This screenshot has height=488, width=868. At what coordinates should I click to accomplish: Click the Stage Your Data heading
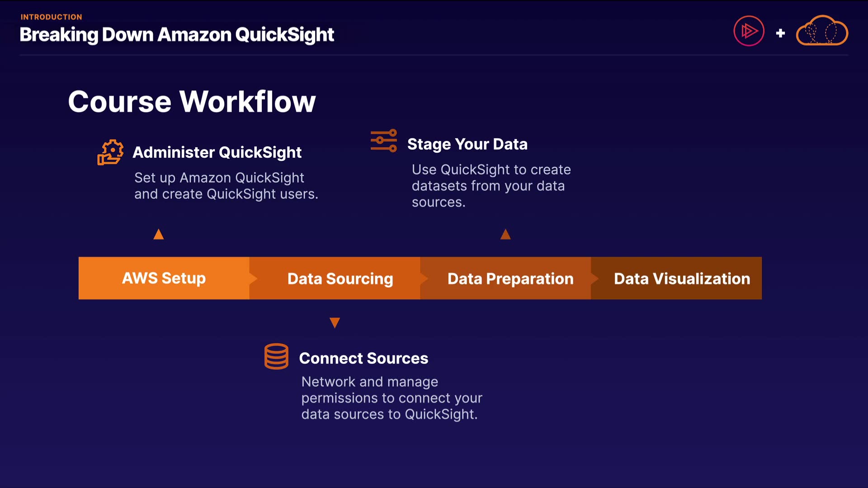pyautogui.click(x=467, y=144)
